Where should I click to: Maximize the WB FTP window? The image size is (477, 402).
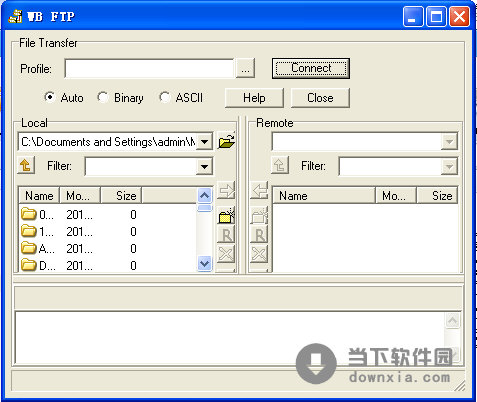tap(436, 16)
